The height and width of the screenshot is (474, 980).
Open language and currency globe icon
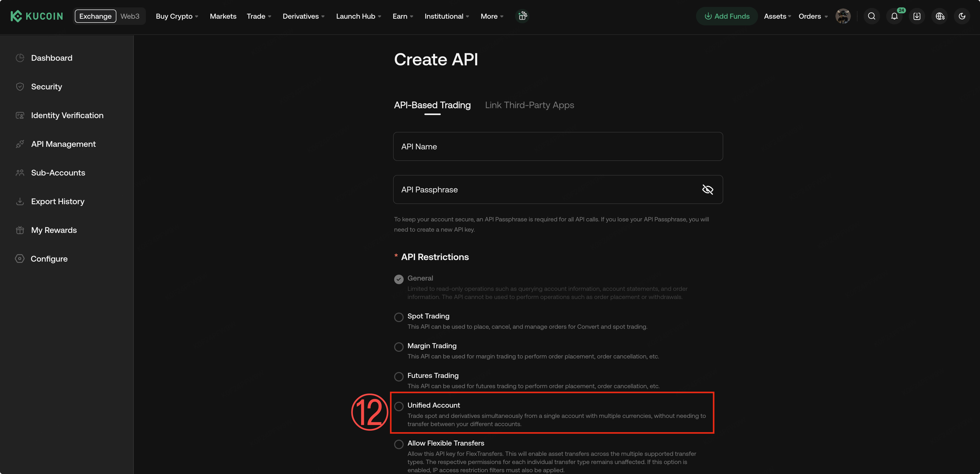coord(940,16)
